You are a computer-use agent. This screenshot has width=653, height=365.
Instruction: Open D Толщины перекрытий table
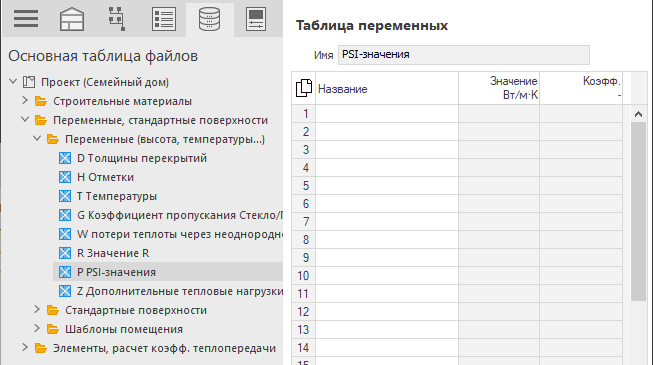point(142,158)
